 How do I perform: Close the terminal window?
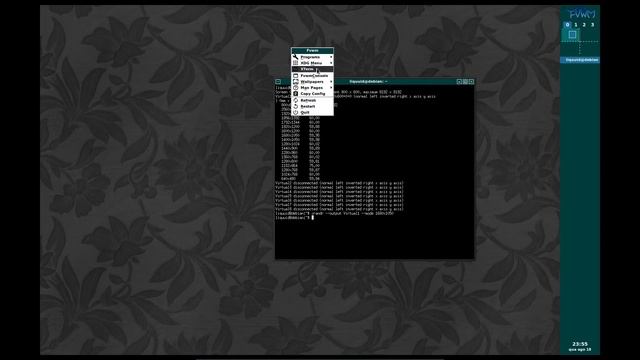(x=471, y=82)
